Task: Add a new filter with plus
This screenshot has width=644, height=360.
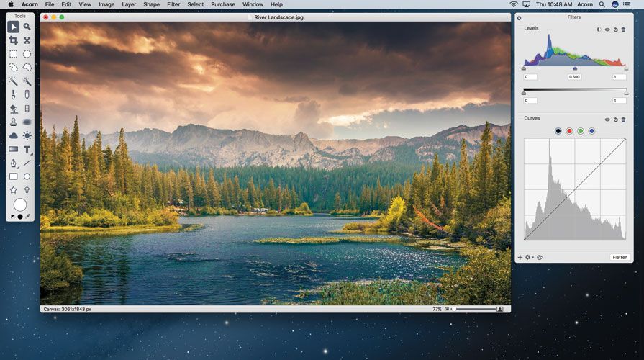Action: pyautogui.click(x=520, y=257)
